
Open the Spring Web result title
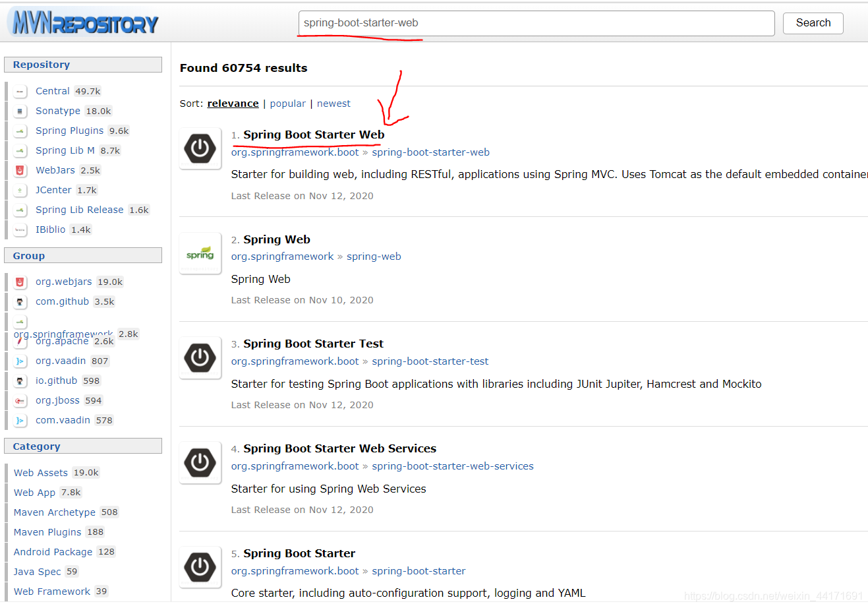[277, 239]
